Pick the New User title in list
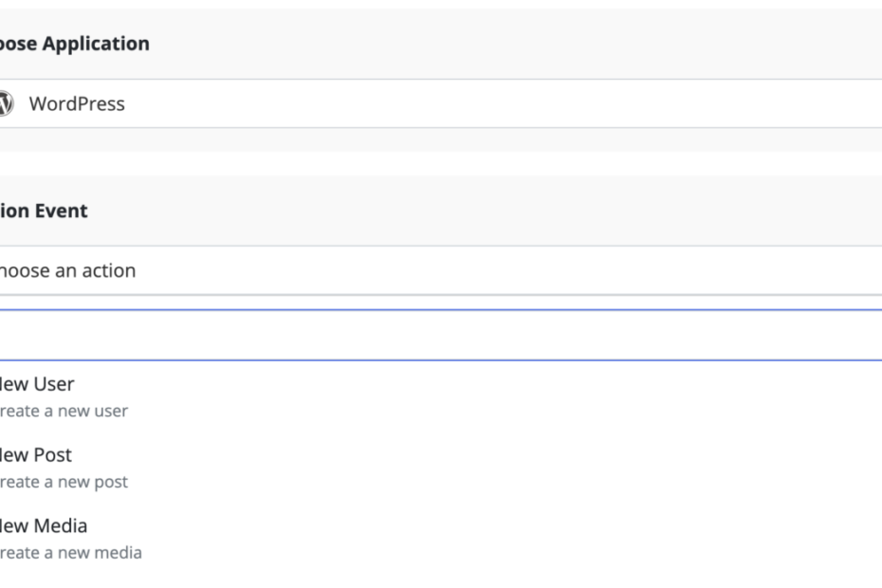The image size is (882, 588). [x=38, y=384]
